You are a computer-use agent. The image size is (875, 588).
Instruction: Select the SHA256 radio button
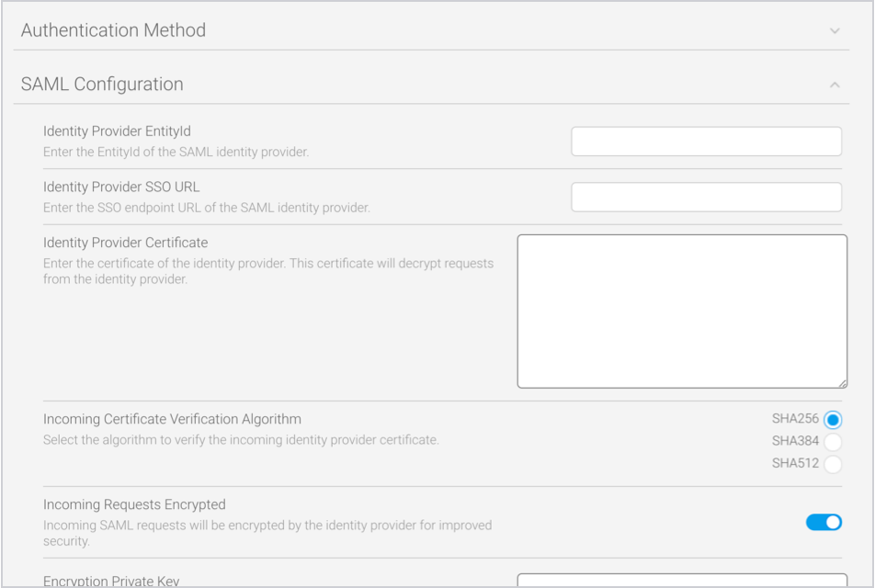[833, 420]
